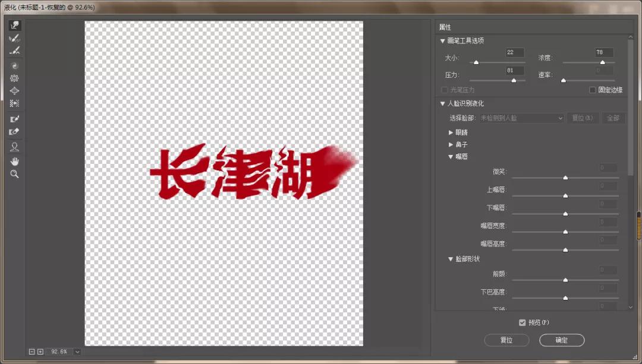
Task: Select the Forward Warp tool
Action: click(14, 24)
